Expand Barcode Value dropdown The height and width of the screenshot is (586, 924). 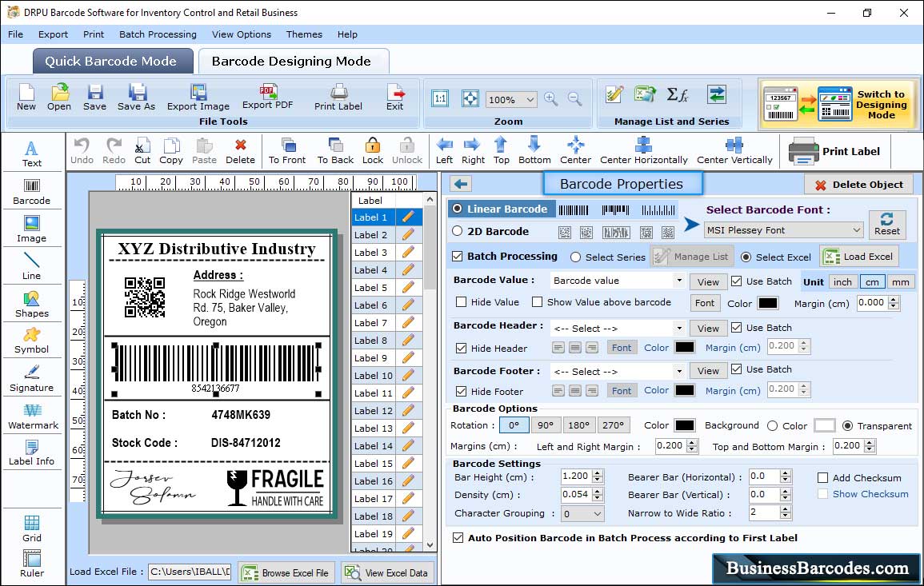coord(679,281)
